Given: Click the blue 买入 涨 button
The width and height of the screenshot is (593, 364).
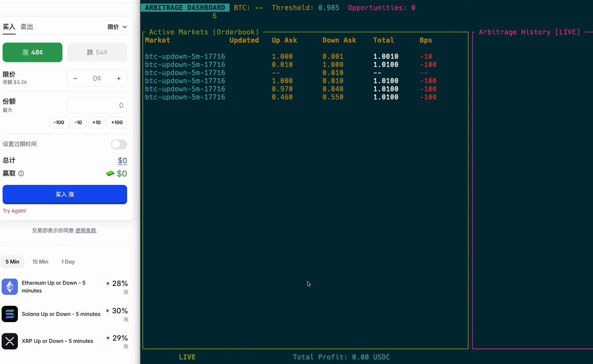Looking at the screenshot, I should pos(65,195).
